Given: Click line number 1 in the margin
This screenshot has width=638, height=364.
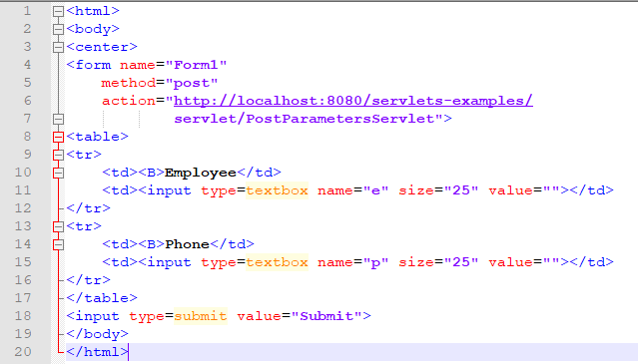Looking at the screenshot, I should pyautogui.click(x=27, y=11).
